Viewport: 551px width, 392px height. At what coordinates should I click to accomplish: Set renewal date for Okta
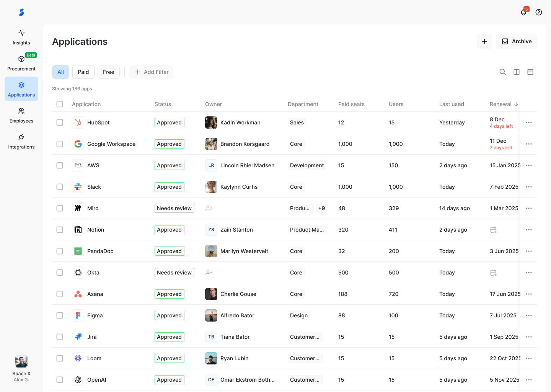[494, 273]
